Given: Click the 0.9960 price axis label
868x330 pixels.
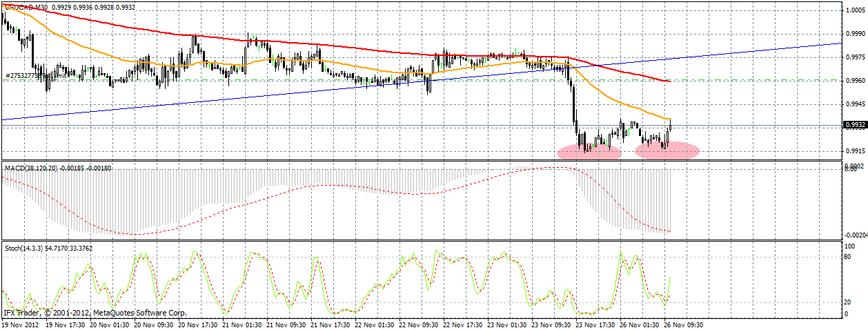Looking at the screenshot, I should 854,81.
